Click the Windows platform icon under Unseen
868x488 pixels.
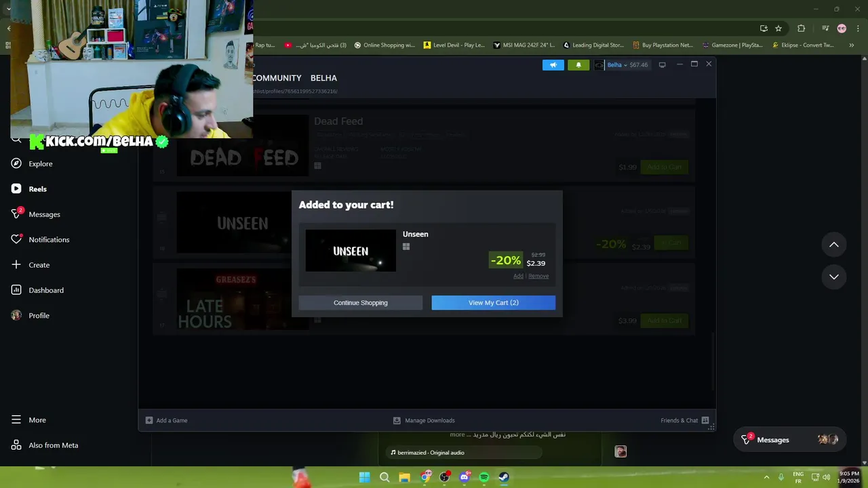[406, 247]
